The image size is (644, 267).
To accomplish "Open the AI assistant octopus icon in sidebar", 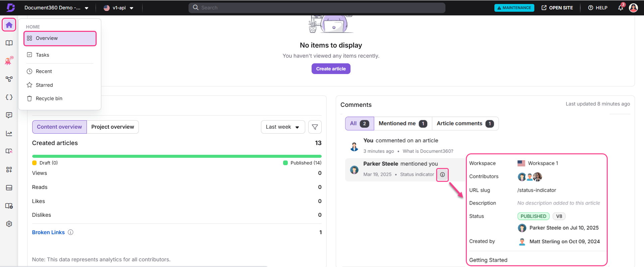I will point(9,61).
